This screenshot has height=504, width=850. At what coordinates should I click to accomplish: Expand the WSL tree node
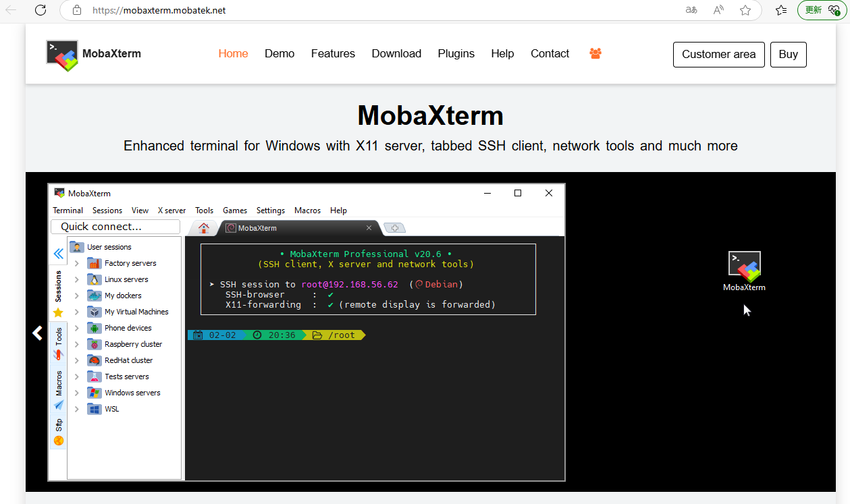point(77,409)
